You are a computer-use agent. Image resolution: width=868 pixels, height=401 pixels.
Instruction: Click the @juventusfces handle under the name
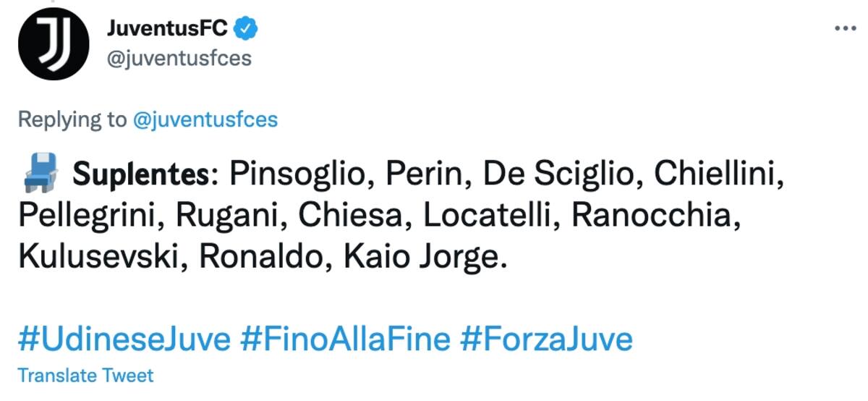(x=179, y=59)
